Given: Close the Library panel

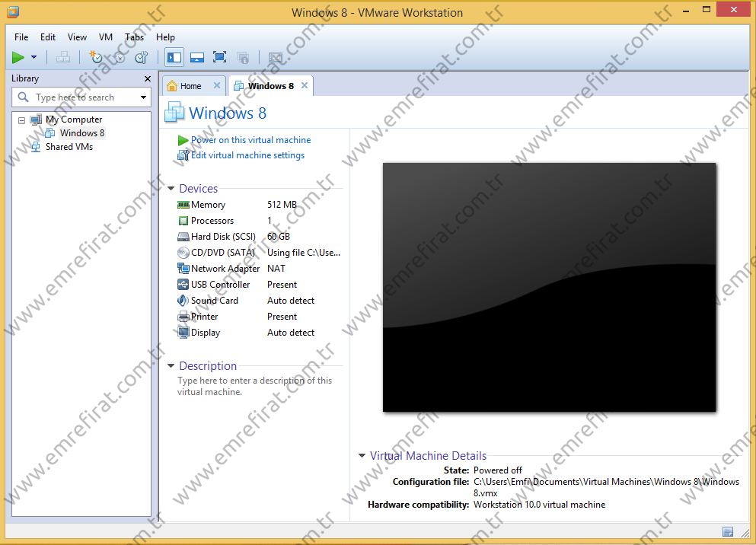Looking at the screenshot, I should pos(148,78).
